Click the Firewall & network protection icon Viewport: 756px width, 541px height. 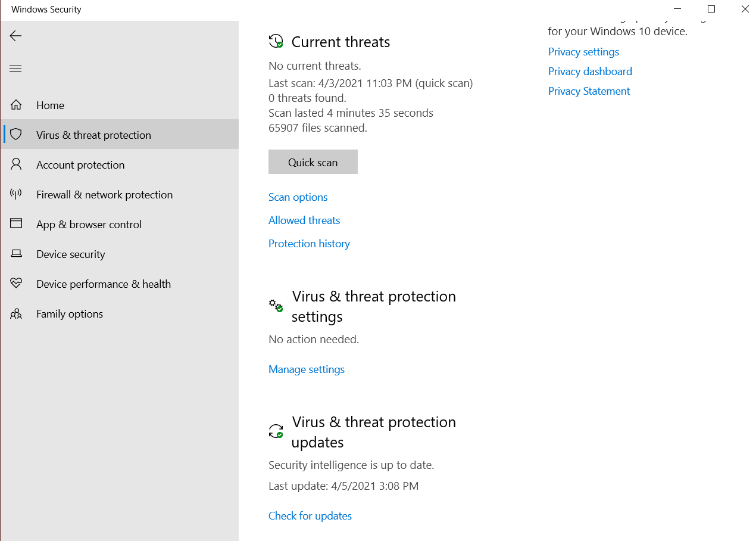16,194
